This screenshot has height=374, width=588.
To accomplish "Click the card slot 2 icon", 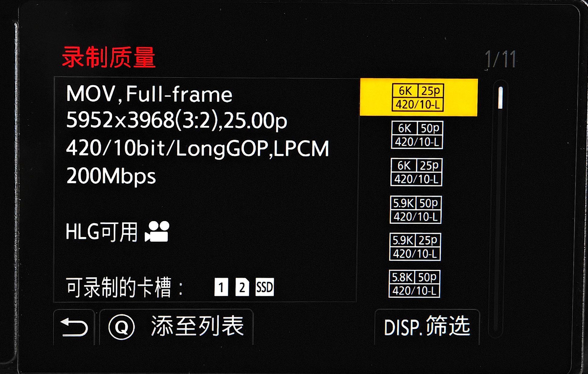I will click(242, 287).
